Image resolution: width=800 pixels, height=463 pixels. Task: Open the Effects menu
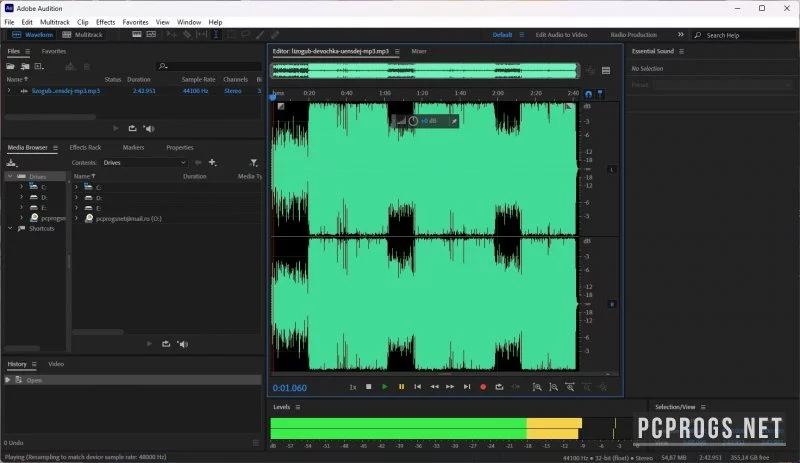tap(106, 22)
